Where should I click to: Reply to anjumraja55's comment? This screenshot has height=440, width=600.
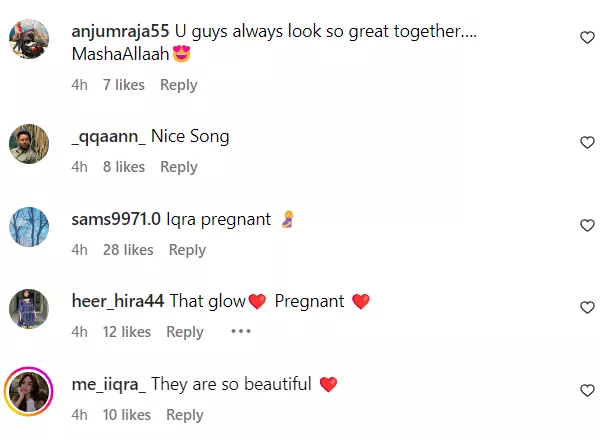click(x=178, y=85)
